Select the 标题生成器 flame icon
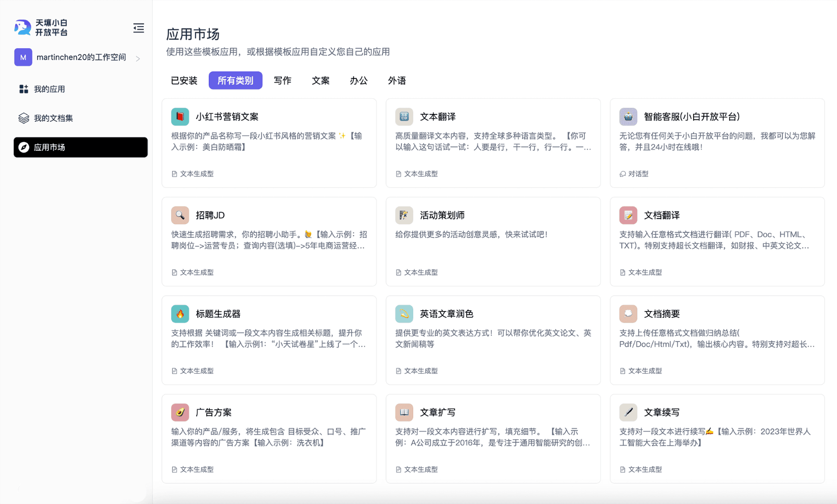Viewport: 837px width, 504px height. coord(180,314)
